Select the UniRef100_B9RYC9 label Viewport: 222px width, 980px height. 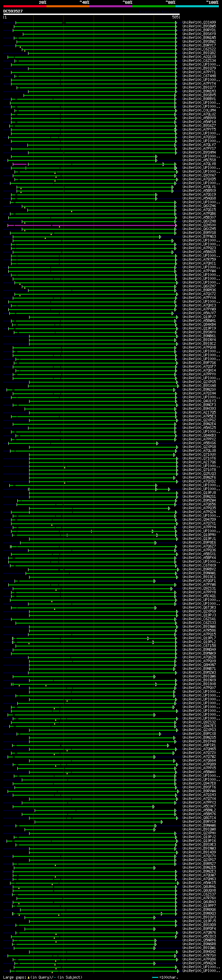199,821
